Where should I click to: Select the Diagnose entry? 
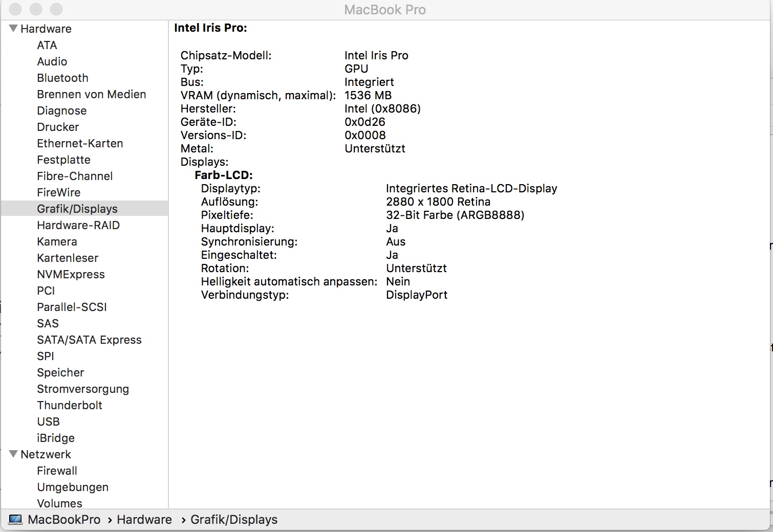(x=61, y=110)
